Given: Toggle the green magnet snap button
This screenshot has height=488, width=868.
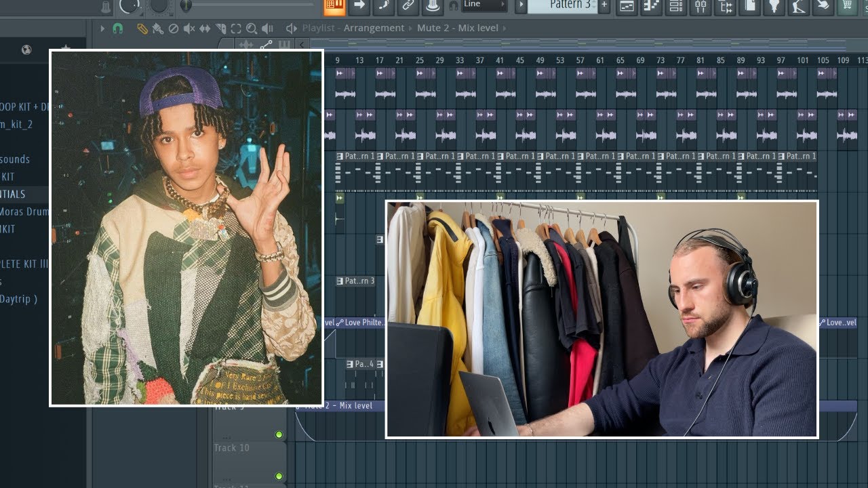Looking at the screenshot, I should (x=117, y=28).
